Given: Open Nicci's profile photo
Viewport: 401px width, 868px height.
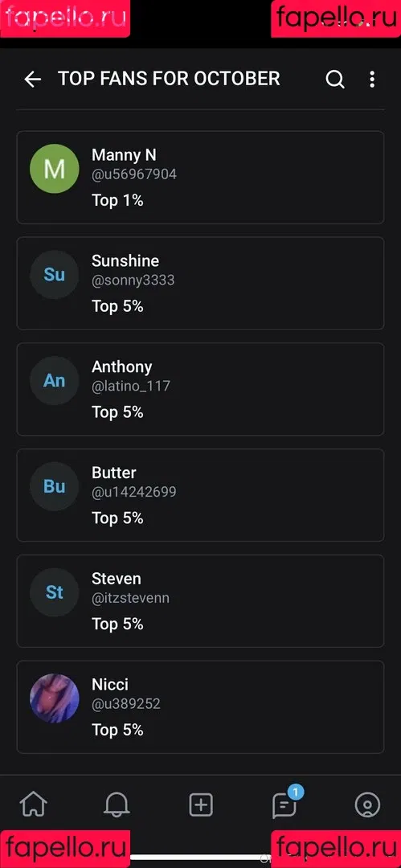Looking at the screenshot, I should click(x=55, y=698).
